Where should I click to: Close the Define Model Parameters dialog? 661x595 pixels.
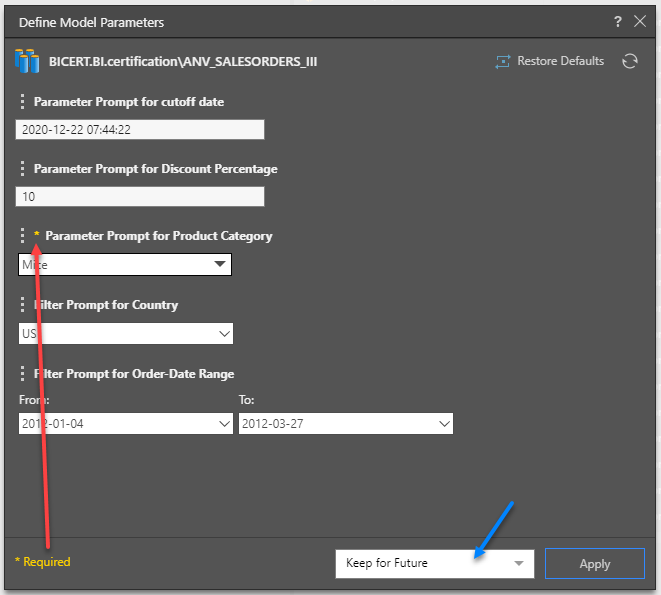coord(639,21)
